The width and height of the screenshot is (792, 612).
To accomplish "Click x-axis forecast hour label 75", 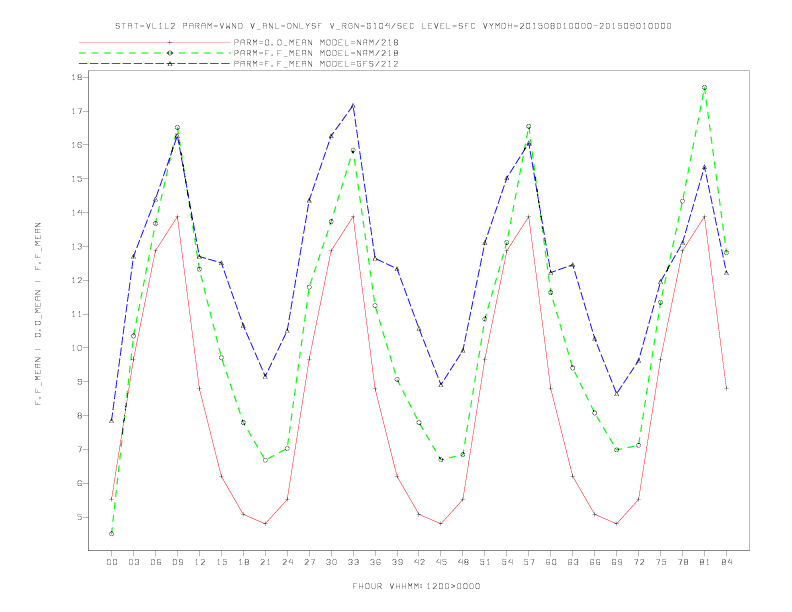I will point(661,562).
